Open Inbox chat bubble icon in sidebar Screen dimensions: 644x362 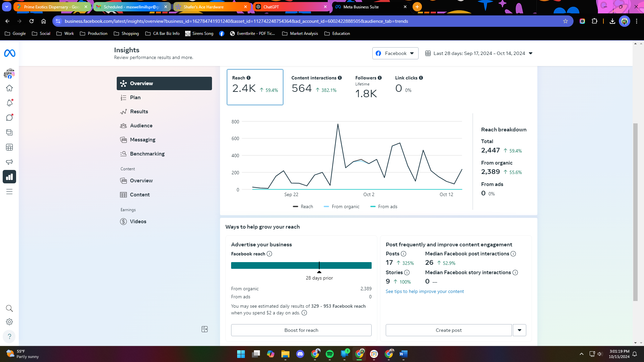coord(9,118)
